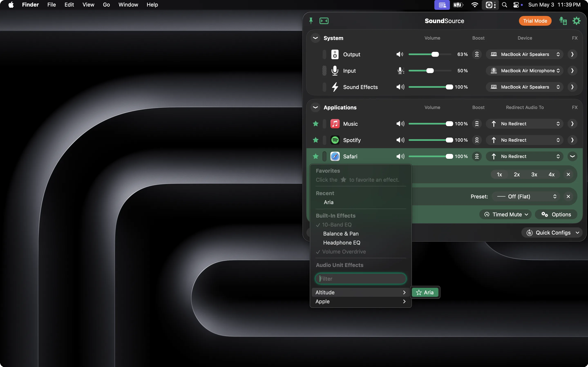Toggle the Music boost icon
The width and height of the screenshot is (588, 367).
477,124
